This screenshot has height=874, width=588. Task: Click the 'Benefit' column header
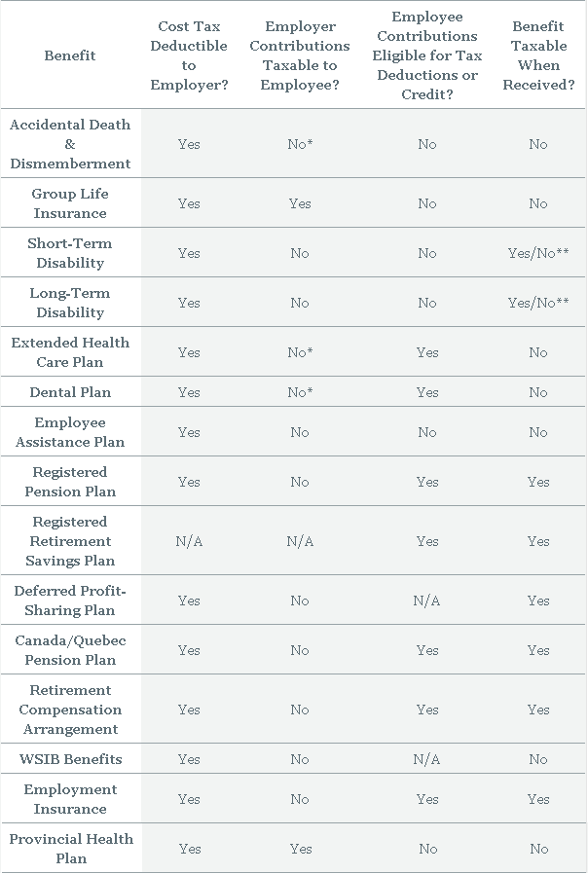coord(70,55)
